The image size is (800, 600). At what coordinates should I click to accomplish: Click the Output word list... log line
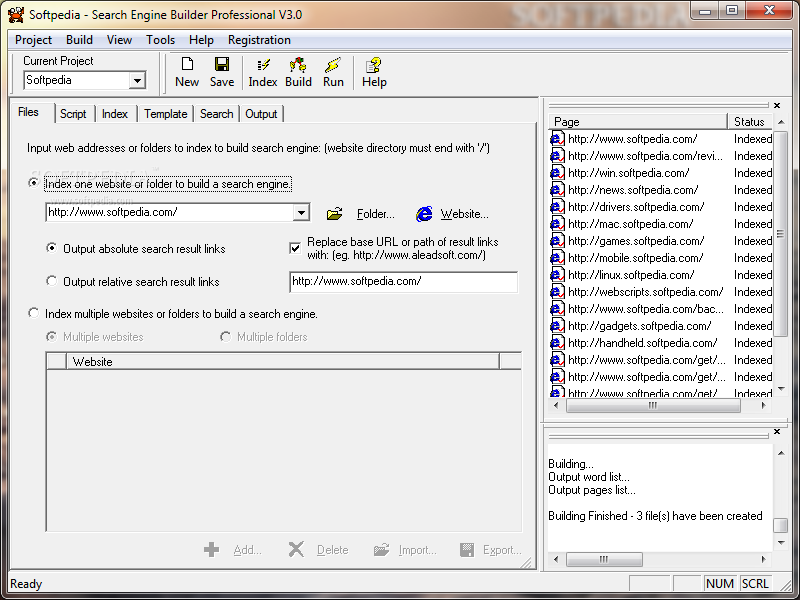[x=589, y=477]
